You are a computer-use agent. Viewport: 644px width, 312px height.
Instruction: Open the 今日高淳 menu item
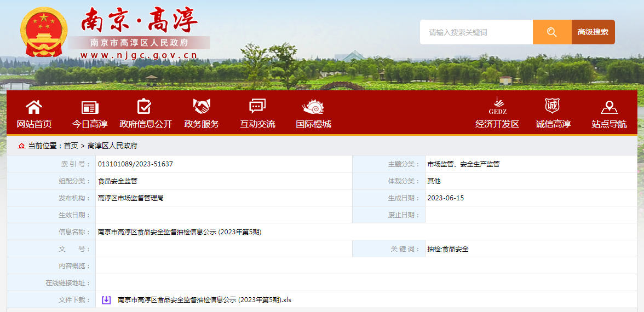pos(90,124)
